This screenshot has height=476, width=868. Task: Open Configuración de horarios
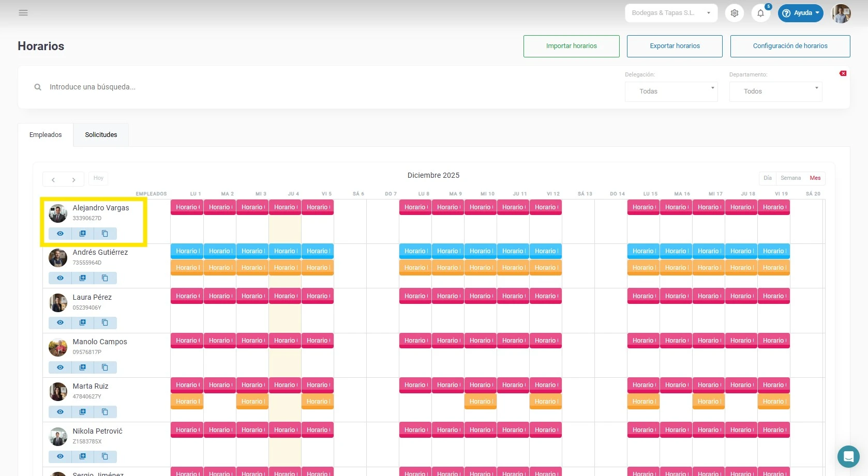coord(790,46)
